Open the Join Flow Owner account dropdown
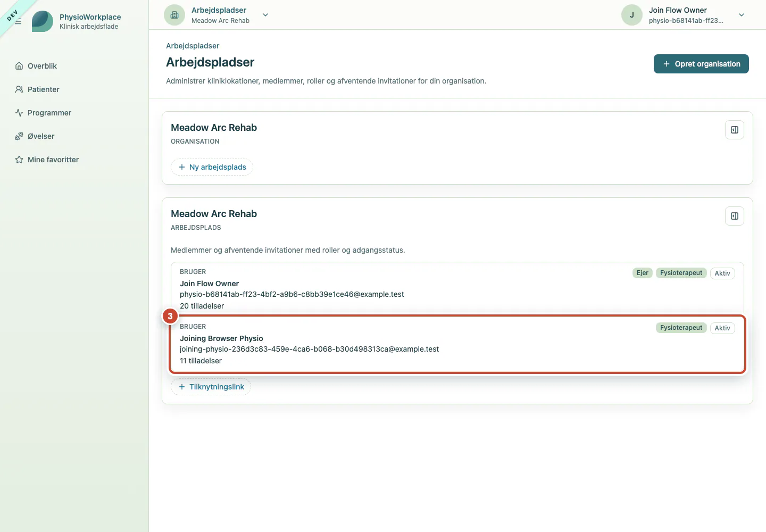Image resolution: width=766 pixels, height=532 pixels. tap(742, 15)
